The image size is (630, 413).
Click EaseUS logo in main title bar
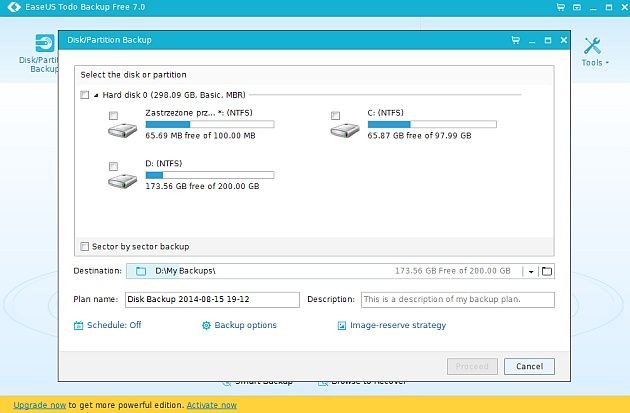13,7
